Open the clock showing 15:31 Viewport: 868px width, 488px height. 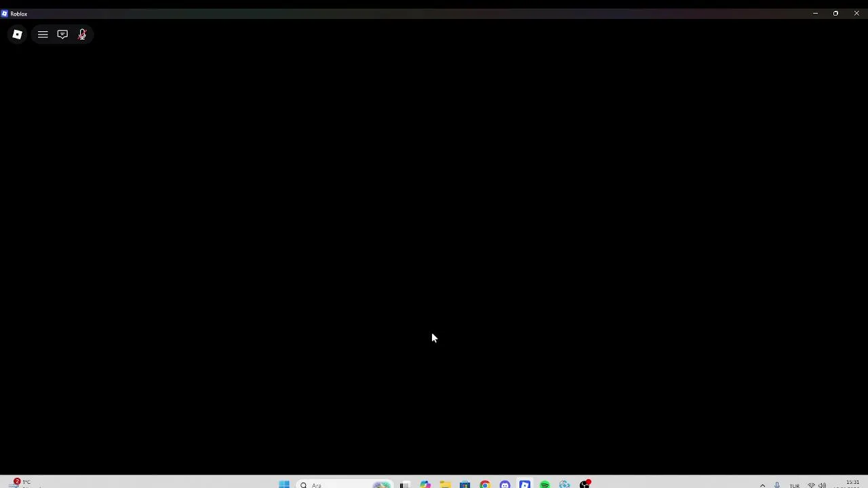tap(852, 484)
